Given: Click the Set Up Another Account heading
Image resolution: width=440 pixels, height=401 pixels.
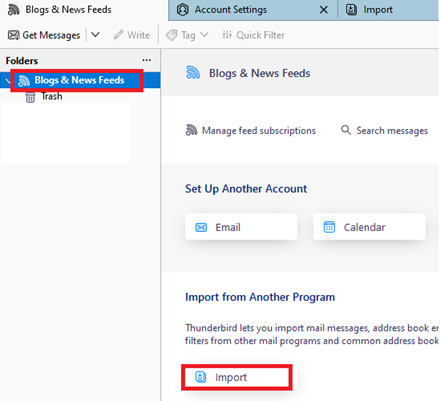Looking at the screenshot, I should tap(246, 189).
